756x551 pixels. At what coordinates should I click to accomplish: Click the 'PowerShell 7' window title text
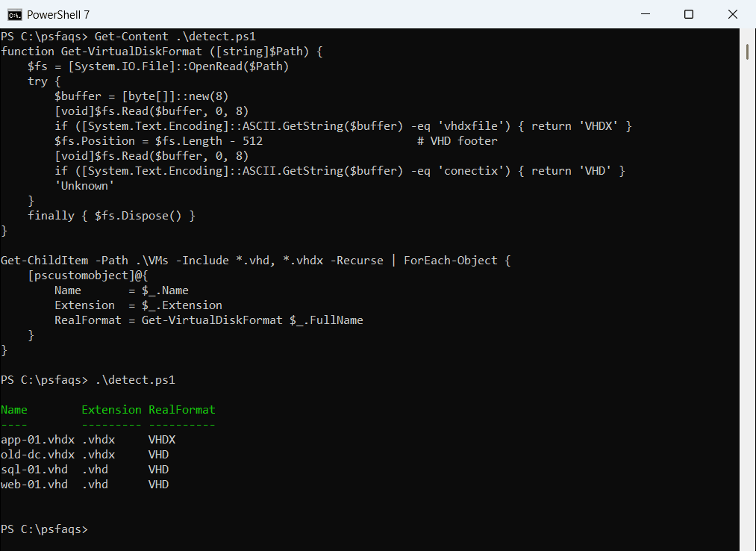point(58,15)
